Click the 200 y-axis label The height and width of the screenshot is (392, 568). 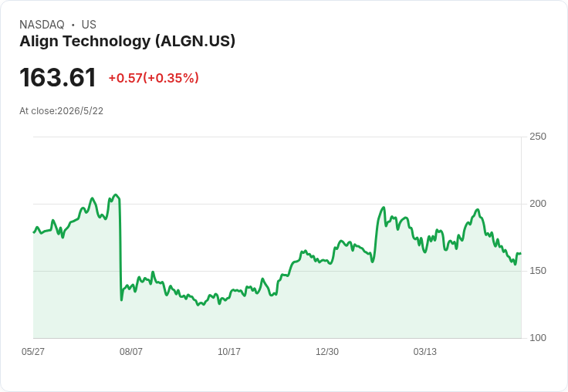tap(538, 204)
